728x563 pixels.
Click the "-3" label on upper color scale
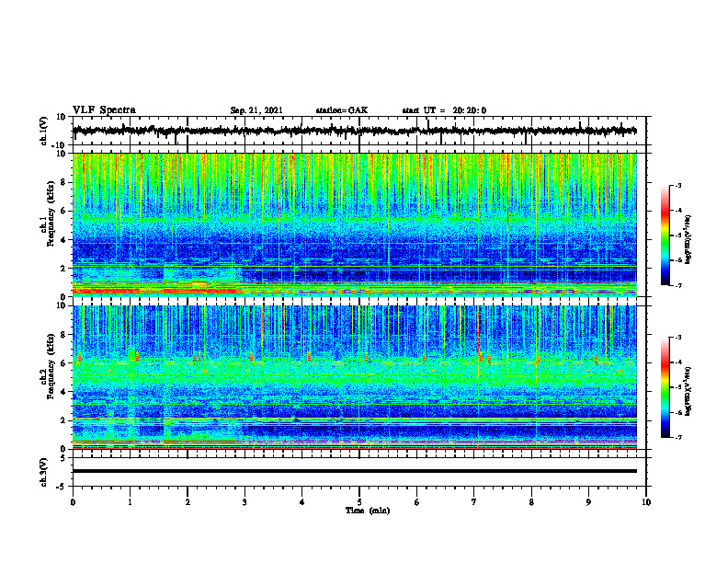677,185
